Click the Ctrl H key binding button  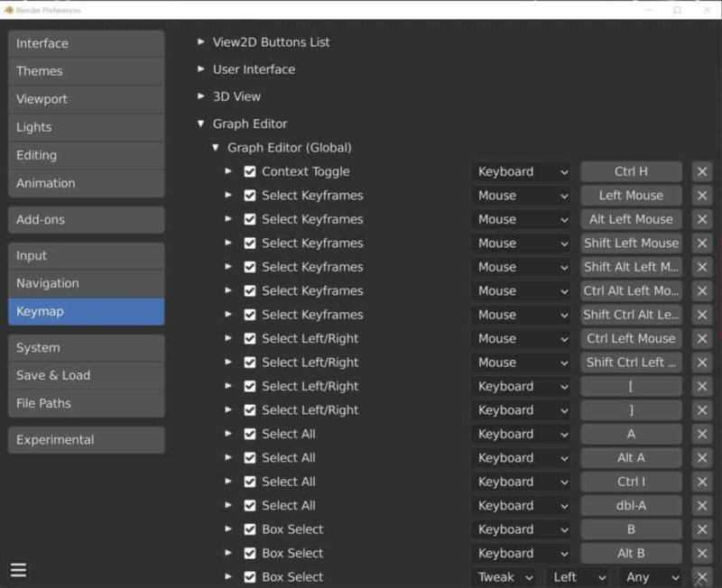click(x=631, y=170)
